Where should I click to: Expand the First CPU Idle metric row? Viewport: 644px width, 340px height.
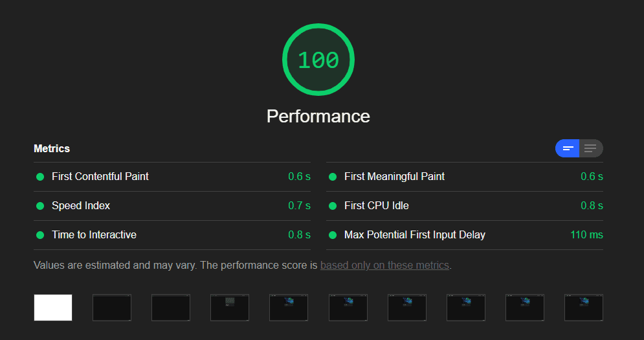click(x=377, y=206)
